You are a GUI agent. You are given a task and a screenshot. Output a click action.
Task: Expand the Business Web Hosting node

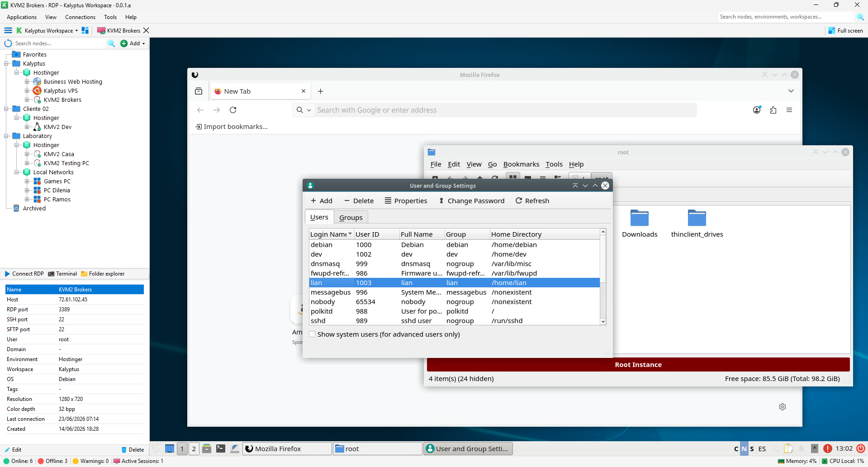(27, 81)
